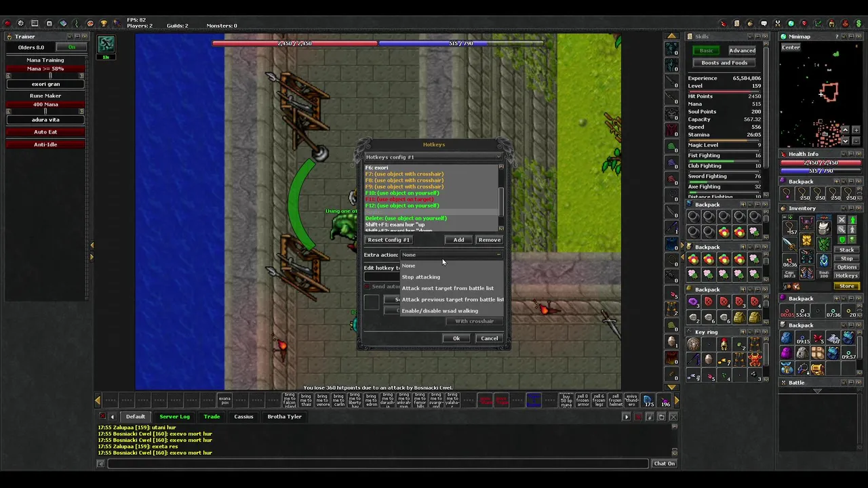Adjust Rune Maker 400 Mana slider

click(45, 111)
